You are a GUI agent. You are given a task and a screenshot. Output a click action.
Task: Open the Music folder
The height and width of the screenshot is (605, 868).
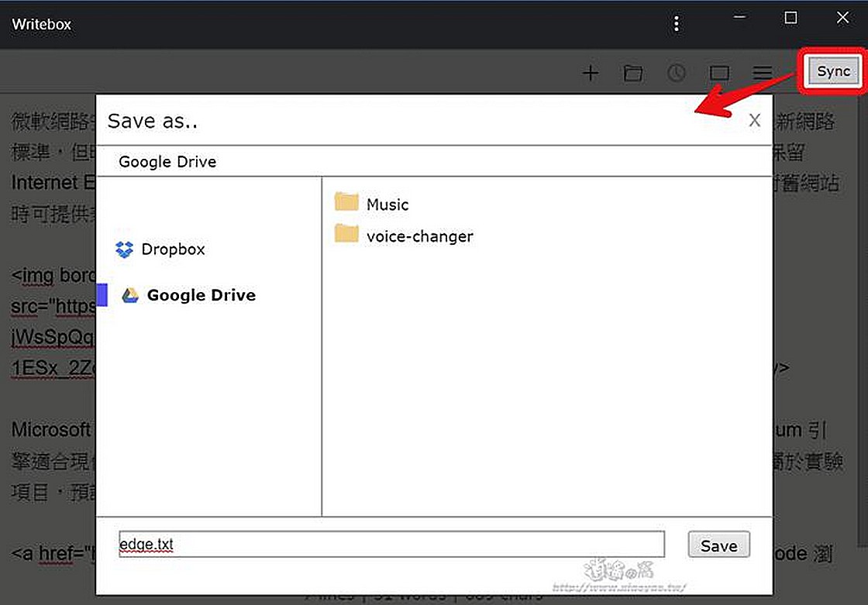pos(371,203)
